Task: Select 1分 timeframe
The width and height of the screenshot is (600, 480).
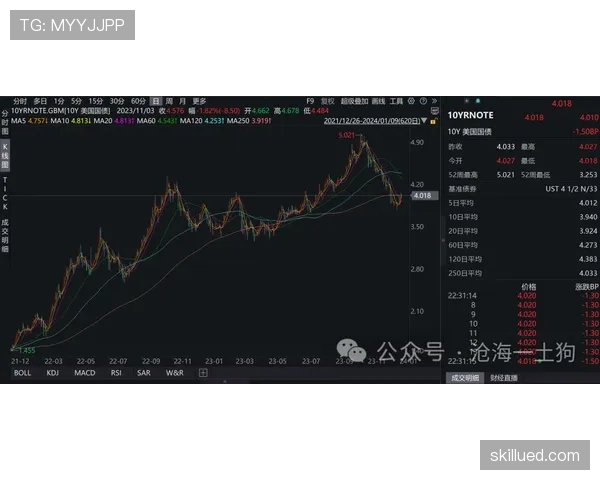Action: point(59,101)
